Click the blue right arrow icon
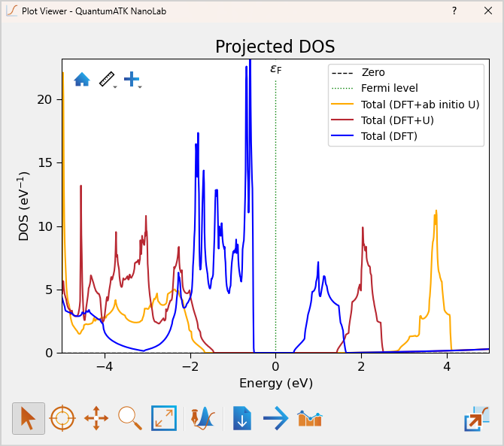This screenshot has width=504, height=446. [x=275, y=418]
